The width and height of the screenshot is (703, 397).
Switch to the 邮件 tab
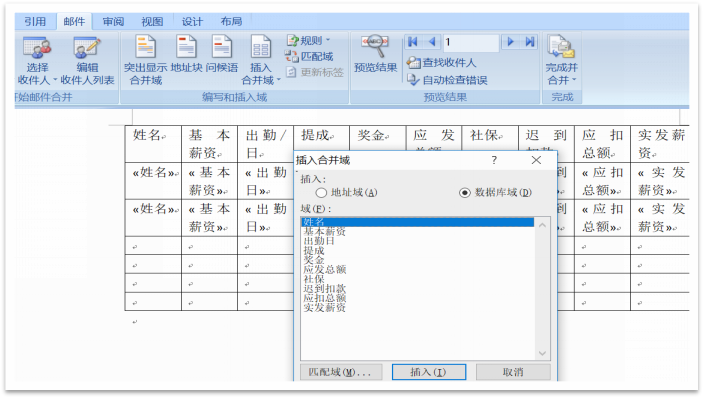coord(74,22)
